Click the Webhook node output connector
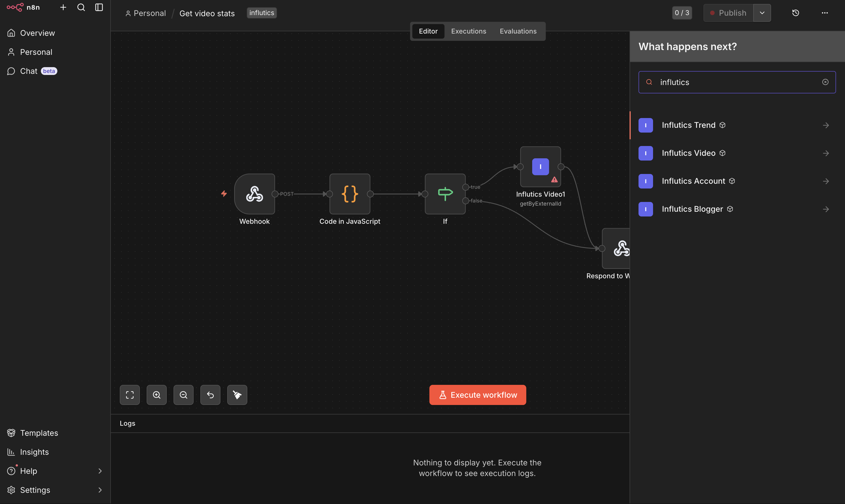This screenshot has height=504, width=845. point(275,194)
